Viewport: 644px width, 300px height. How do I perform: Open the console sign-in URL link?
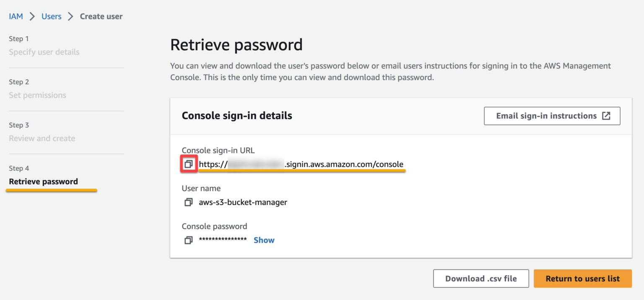coord(302,164)
